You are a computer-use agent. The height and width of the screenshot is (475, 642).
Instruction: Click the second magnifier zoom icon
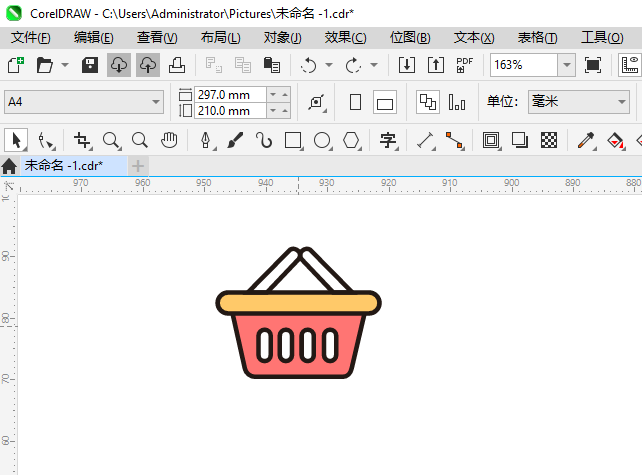click(x=140, y=140)
